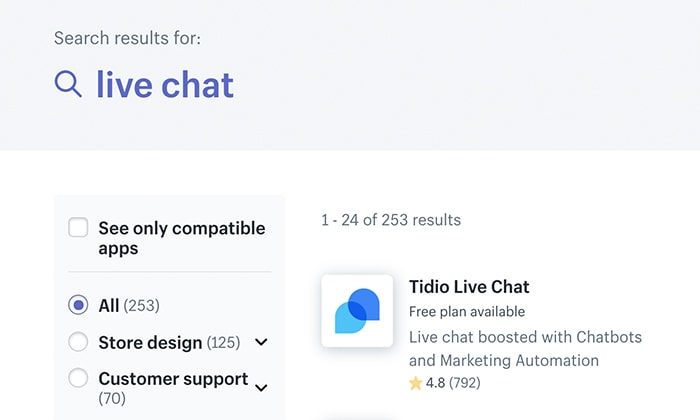The image size is (700, 420).
Task: Expand the Store design category chevron
Action: click(261, 342)
